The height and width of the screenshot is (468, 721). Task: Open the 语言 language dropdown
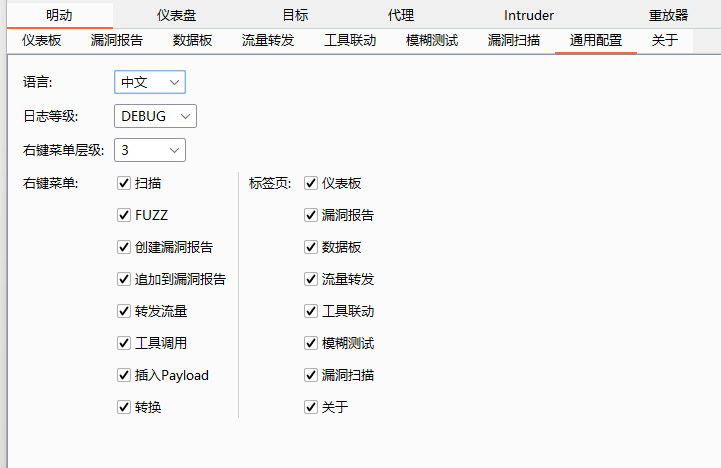click(150, 82)
